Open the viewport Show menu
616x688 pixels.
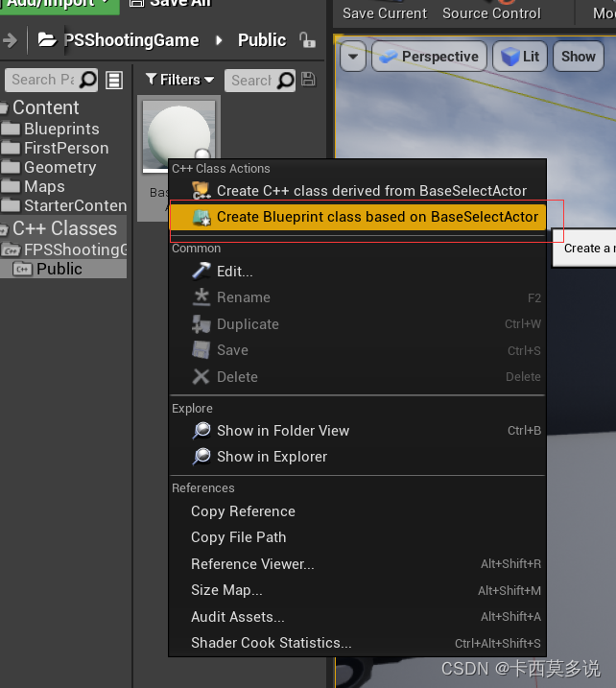coord(579,57)
